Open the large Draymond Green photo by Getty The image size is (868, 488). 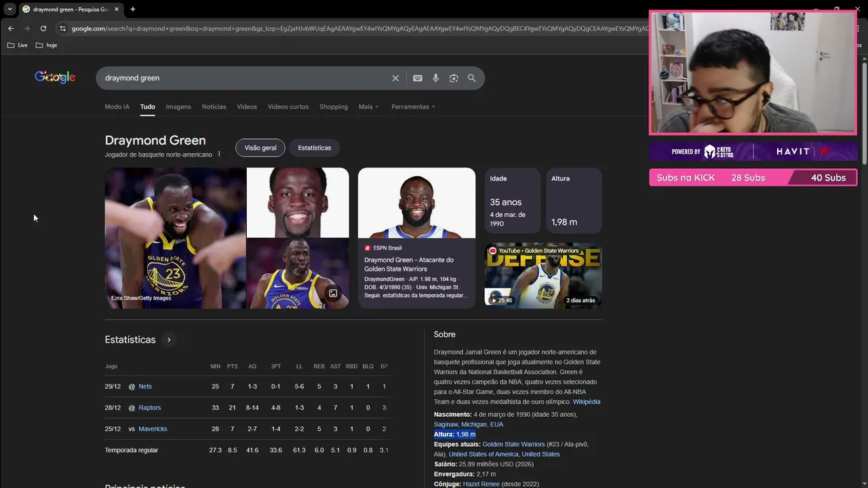(175, 238)
